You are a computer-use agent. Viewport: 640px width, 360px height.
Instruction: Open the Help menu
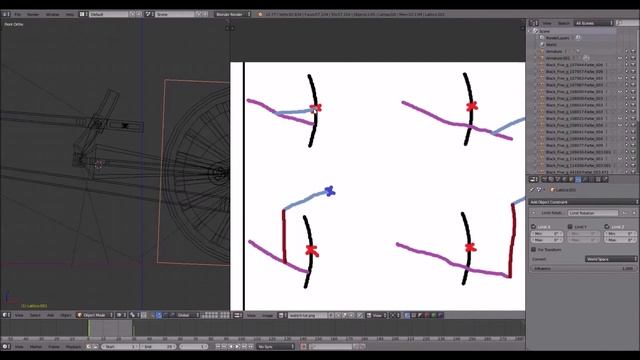[x=70, y=14]
